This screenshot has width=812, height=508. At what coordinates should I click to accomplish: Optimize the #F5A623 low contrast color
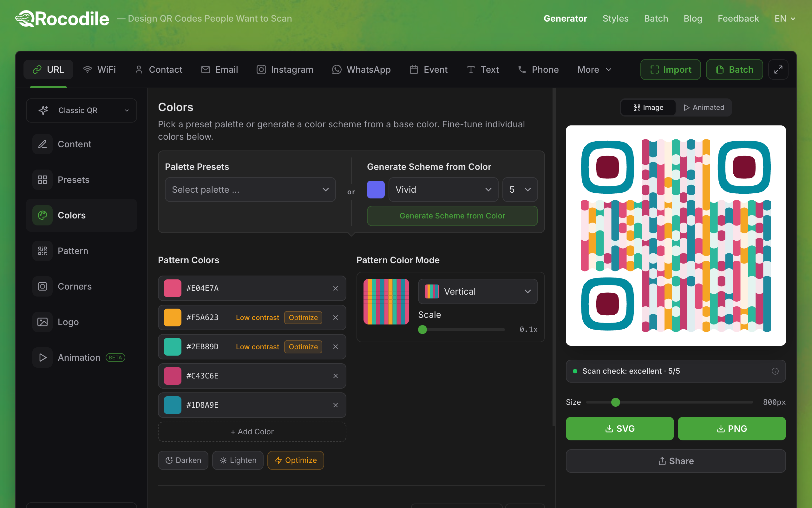[x=303, y=317]
